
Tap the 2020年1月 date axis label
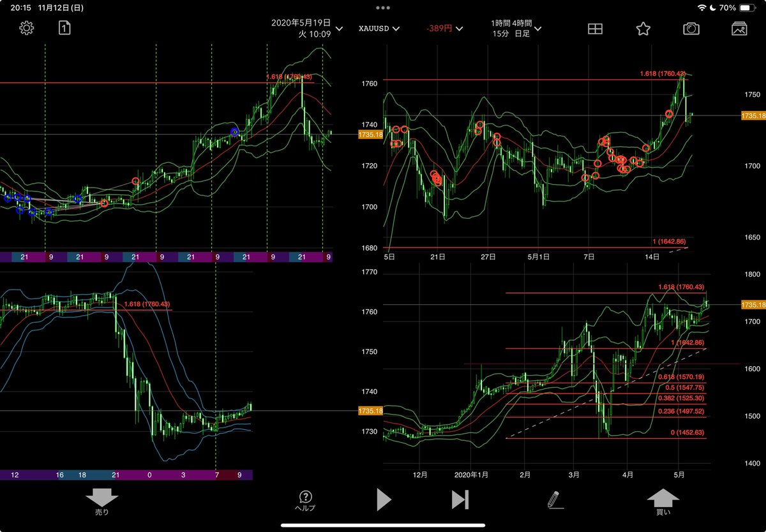click(x=472, y=475)
